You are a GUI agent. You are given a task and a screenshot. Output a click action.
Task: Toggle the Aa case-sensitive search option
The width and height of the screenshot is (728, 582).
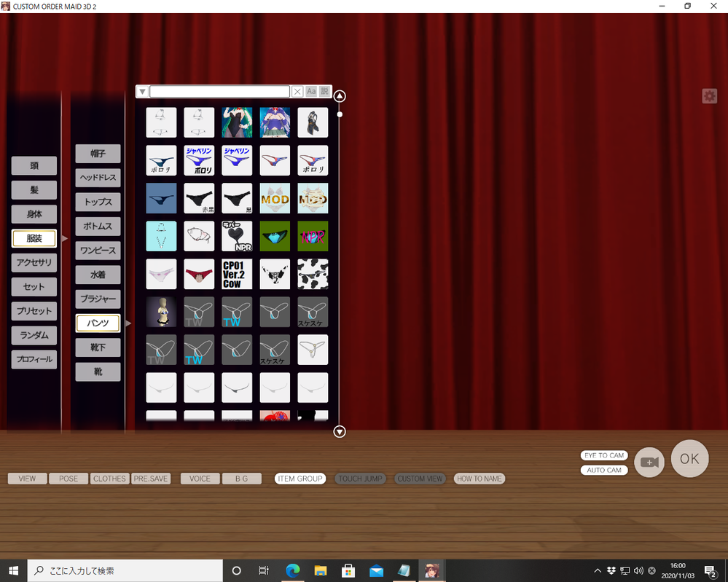pyautogui.click(x=311, y=92)
